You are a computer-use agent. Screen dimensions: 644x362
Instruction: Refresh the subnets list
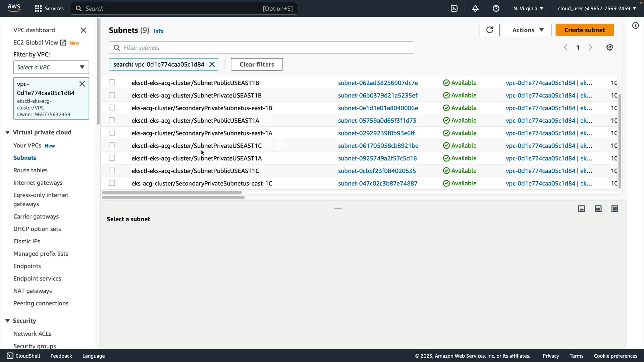point(489,30)
